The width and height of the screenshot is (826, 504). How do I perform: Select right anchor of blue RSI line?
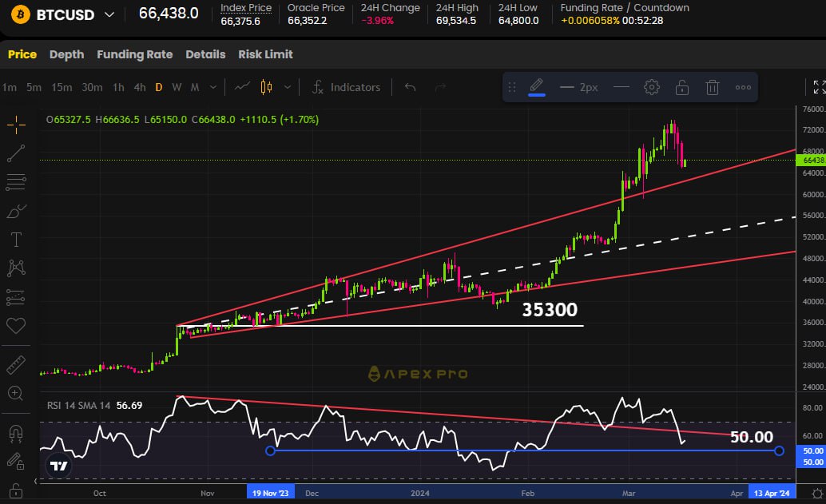(x=779, y=450)
